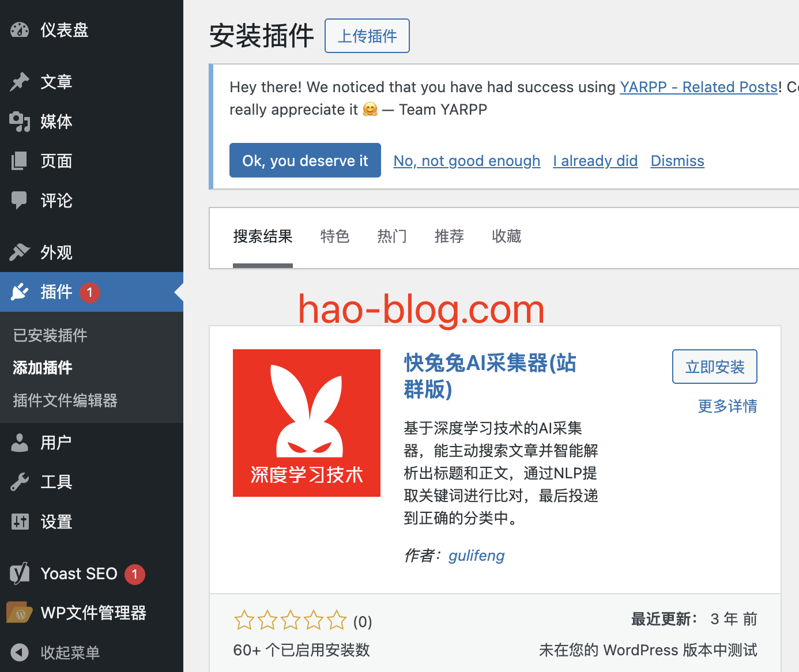Image resolution: width=799 pixels, height=672 pixels.
Task: Click the "60+ 个已启用安装数" text
Action: tap(301, 650)
